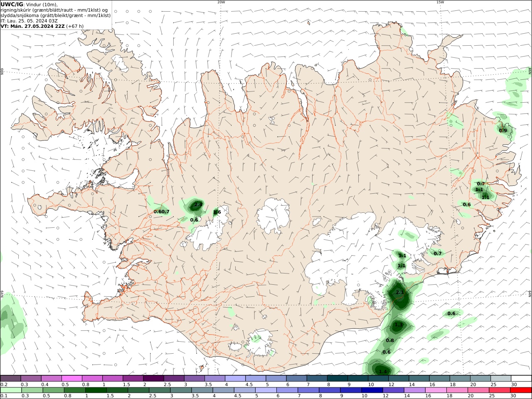Choose the deepest purple snow swatch at 2

coord(153,379)
